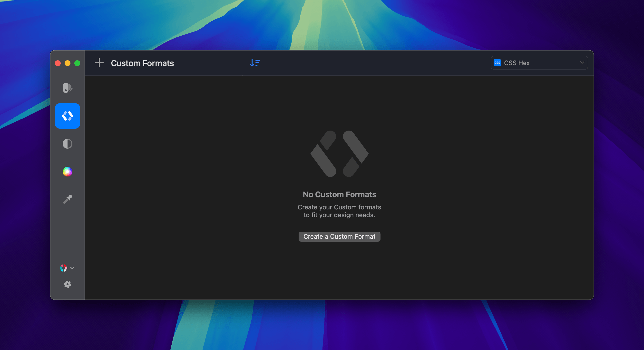Viewport: 644px width, 350px height.
Task: Click the sort order icon
Action: tap(255, 63)
